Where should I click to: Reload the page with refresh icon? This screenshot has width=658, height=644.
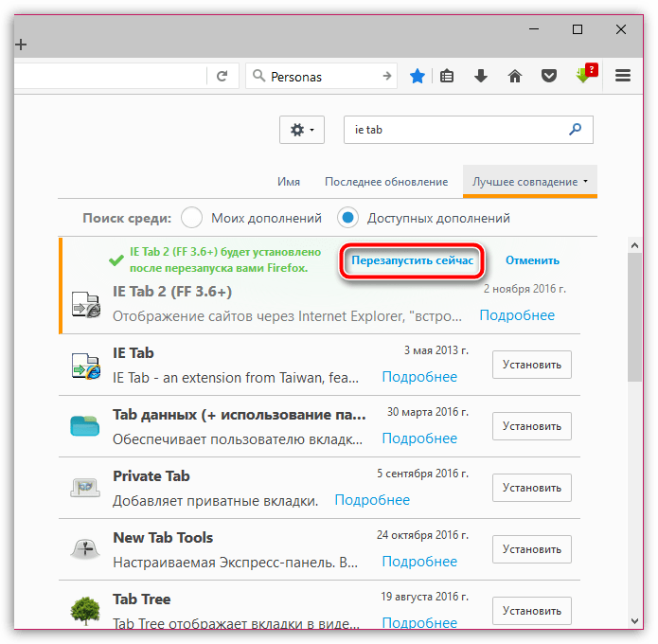click(222, 76)
